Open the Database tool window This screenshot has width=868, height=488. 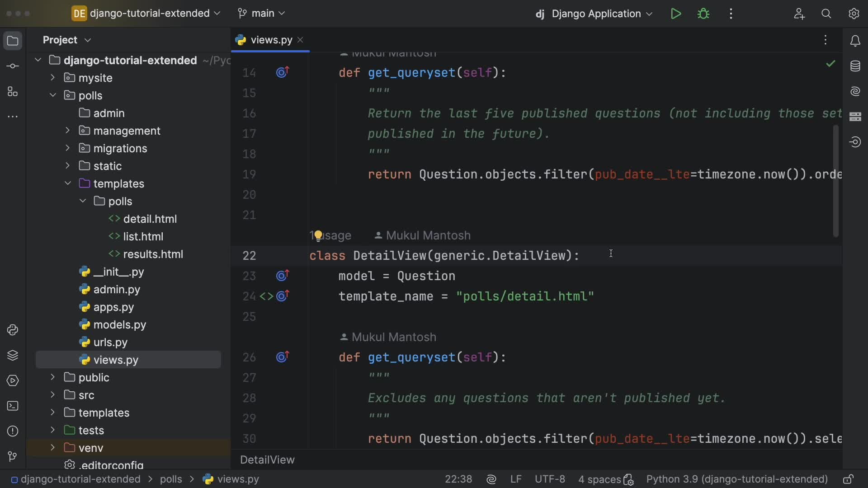tap(855, 66)
